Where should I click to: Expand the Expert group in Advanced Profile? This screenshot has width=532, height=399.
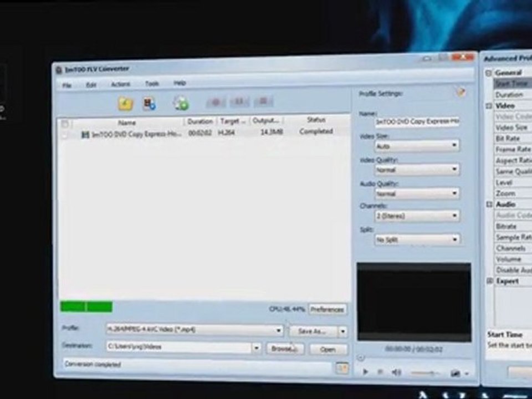tap(489, 281)
